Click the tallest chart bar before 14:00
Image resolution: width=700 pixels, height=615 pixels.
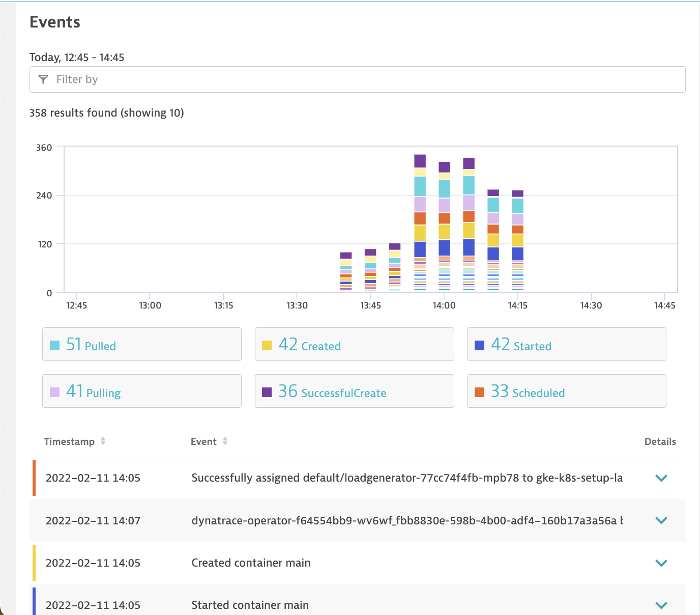420,223
